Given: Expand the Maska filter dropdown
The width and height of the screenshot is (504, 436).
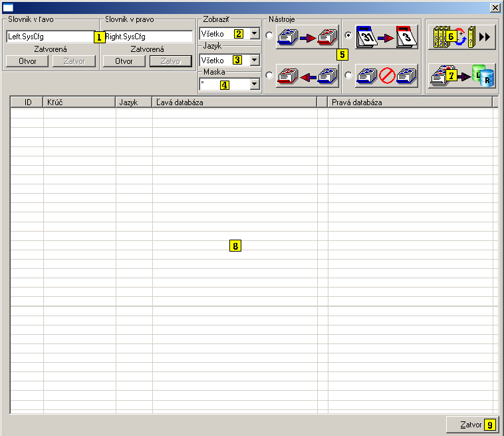Looking at the screenshot, I should [255, 85].
